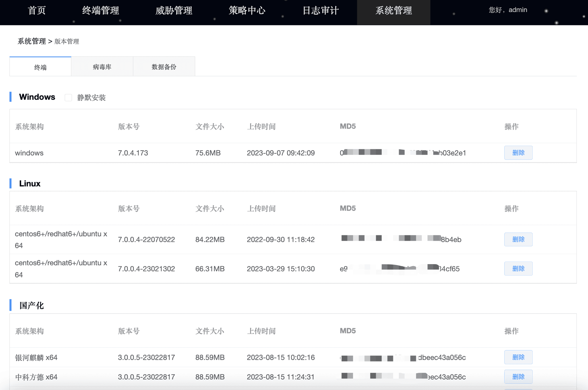Open the 日志审计 menu
Image resolution: width=588 pixels, height=390 pixels.
coord(320,11)
